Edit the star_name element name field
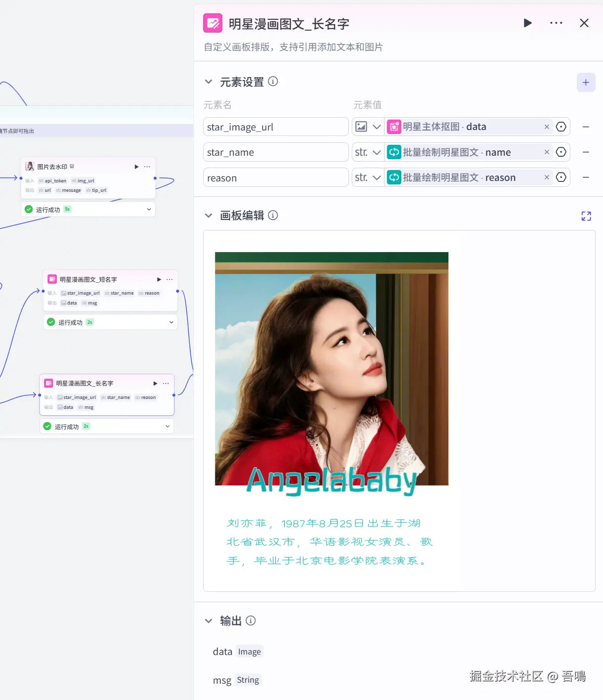Image resolution: width=603 pixels, height=700 pixels. coord(276,152)
